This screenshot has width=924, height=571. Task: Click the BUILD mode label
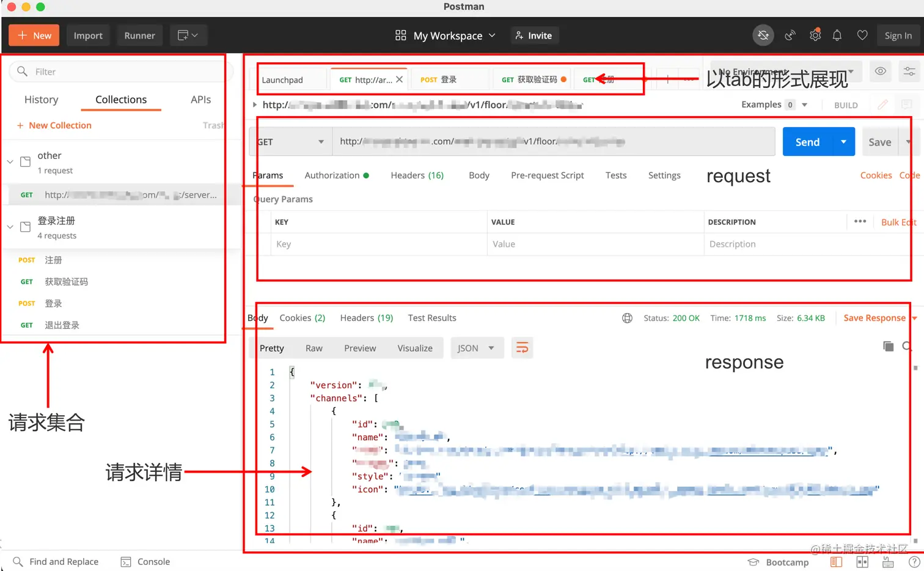846,105
